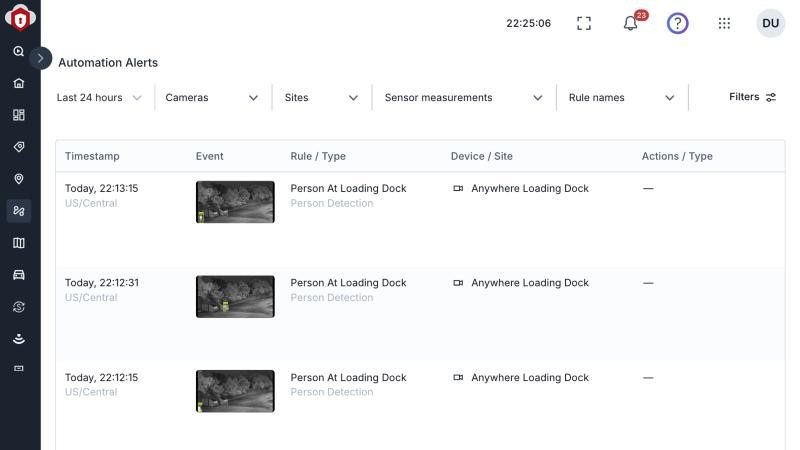
Task: Click Anywhere Loading Dock device in 22:12:15 row
Action: [x=530, y=378]
